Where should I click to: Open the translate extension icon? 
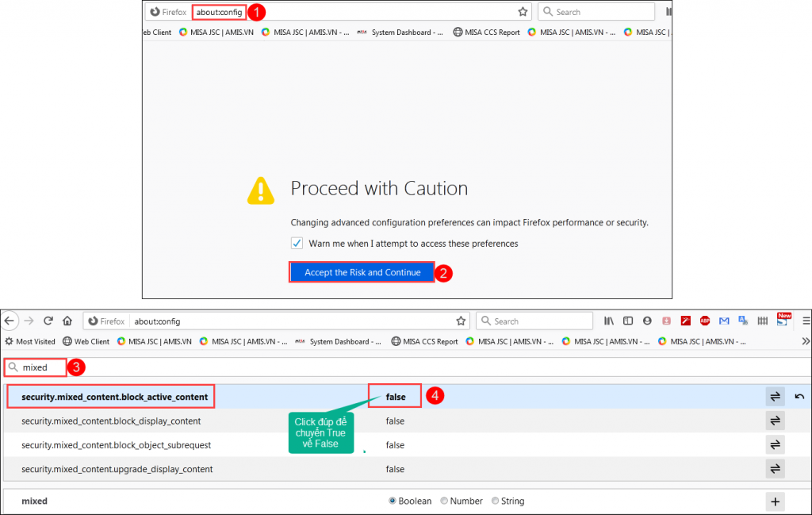click(x=743, y=321)
